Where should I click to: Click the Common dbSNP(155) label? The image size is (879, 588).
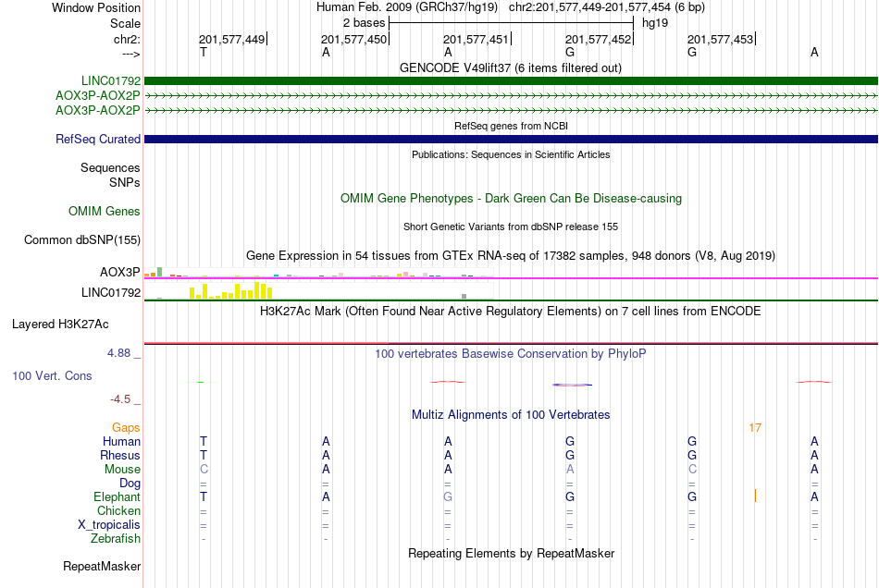coord(81,239)
